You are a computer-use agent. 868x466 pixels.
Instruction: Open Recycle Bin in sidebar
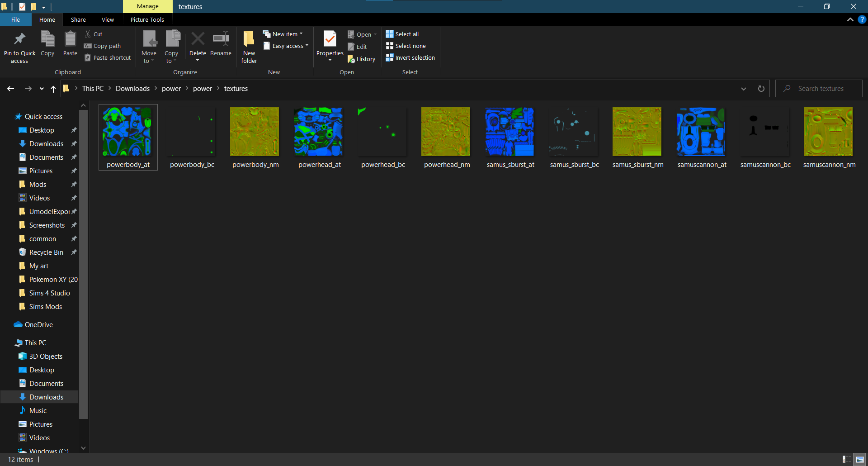[46, 252]
